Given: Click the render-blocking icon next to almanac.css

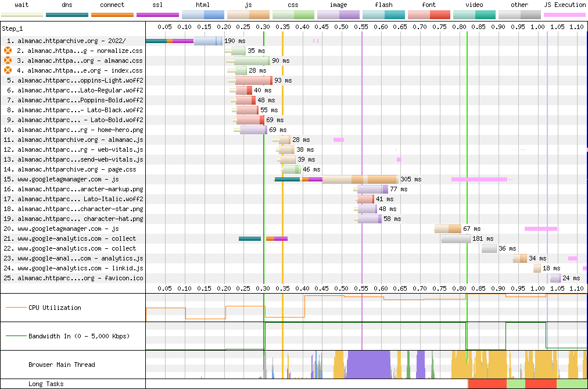Looking at the screenshot, I should [x=8, y=60].
